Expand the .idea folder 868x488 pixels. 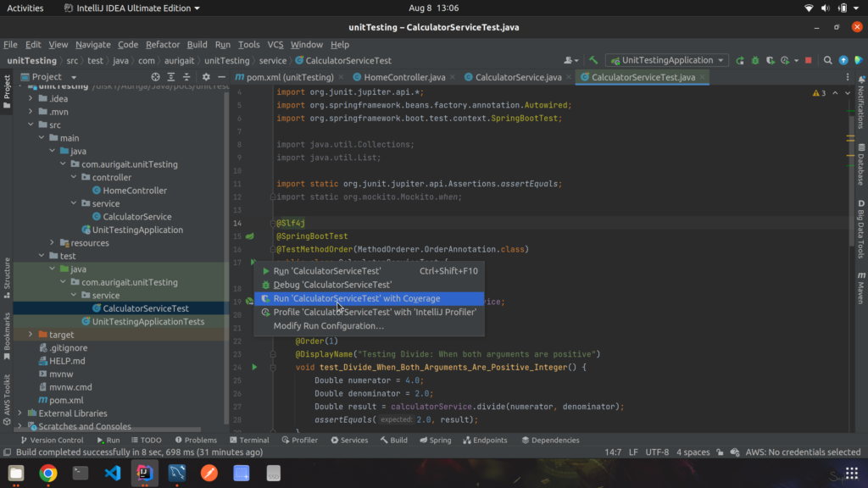31,98
